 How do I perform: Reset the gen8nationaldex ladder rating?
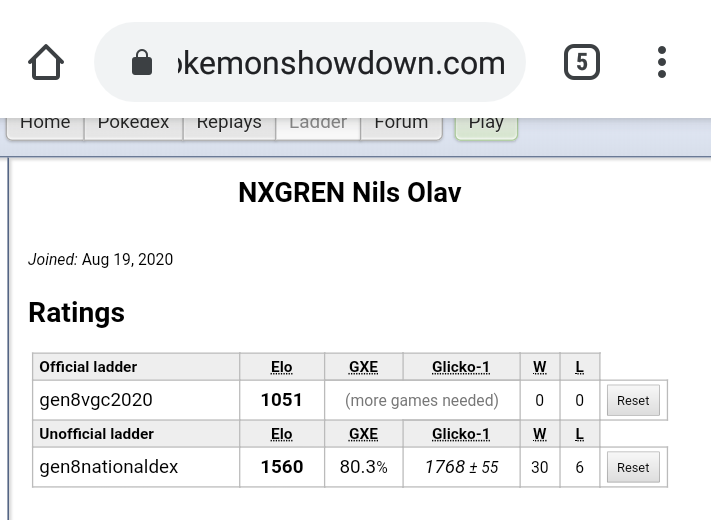pyautogui.click(x=633, y=467)
